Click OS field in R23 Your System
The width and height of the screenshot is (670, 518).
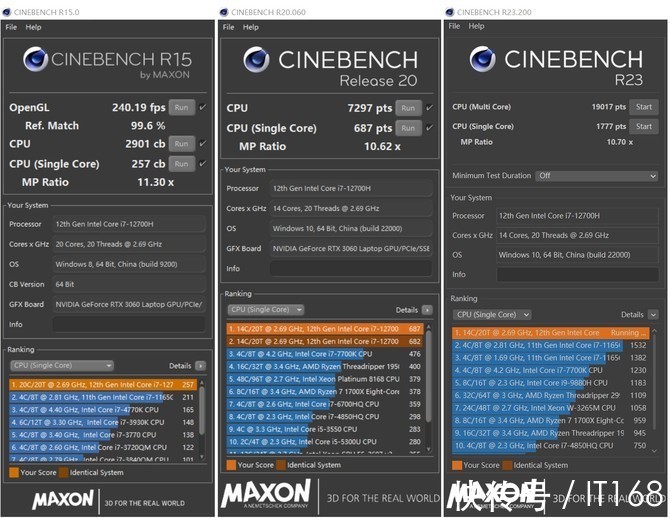coord(577,255)
